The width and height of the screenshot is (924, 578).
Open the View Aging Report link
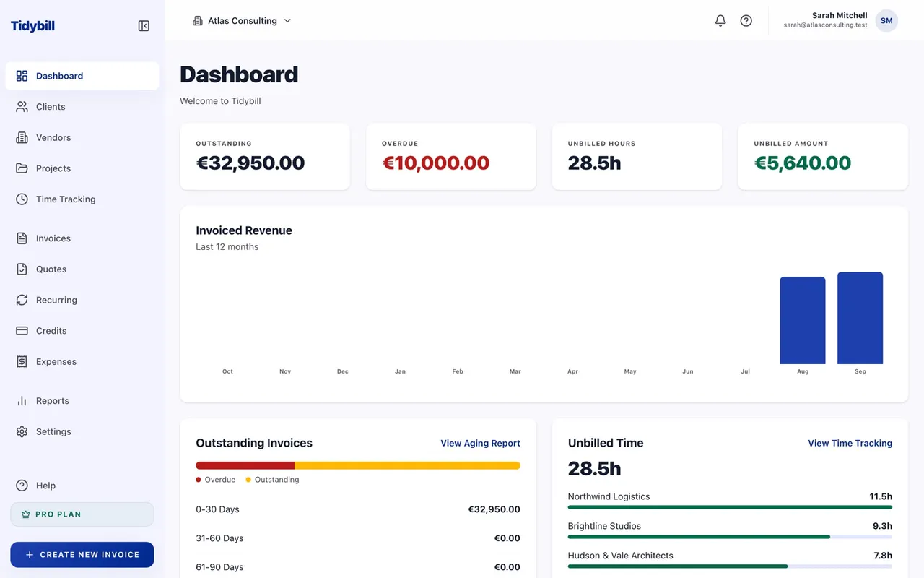(480, 443)
